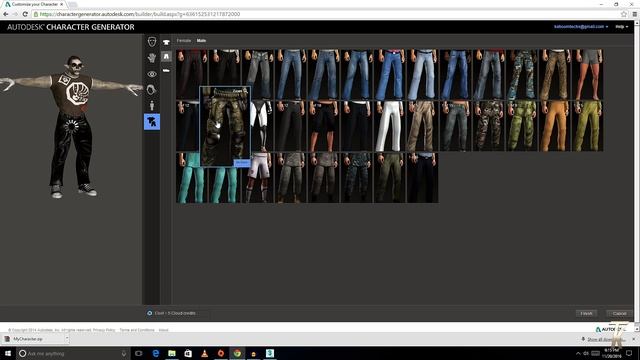Choose the white pants thumbnail
This screenshot has height=360, width=640.
tap(389, 126)
